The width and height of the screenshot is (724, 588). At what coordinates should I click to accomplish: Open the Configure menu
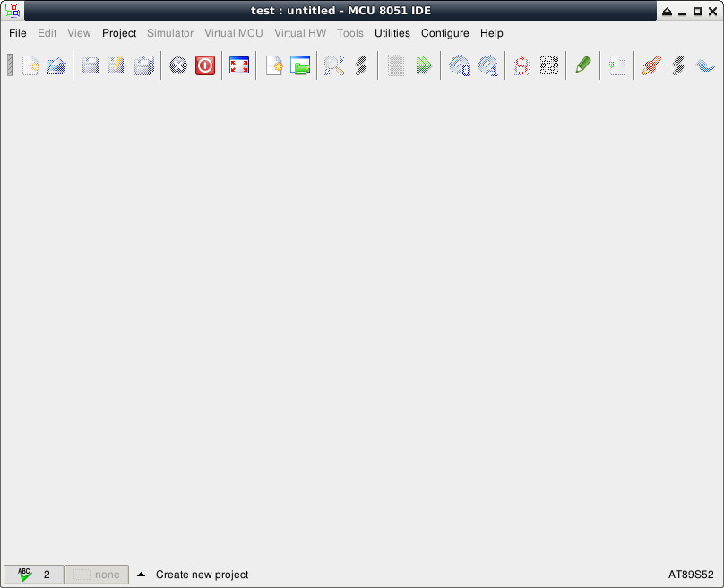(x=444, y=33)
